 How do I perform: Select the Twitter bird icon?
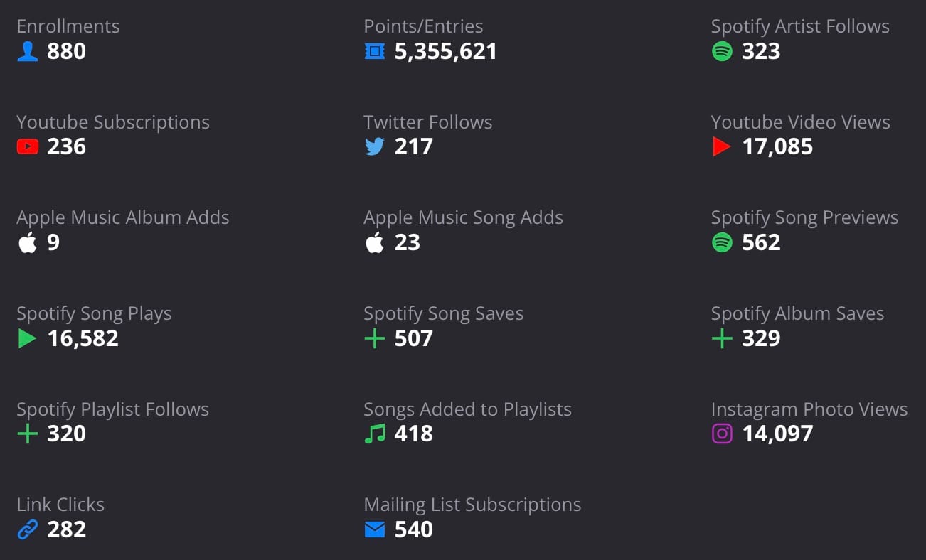(375, 146)
